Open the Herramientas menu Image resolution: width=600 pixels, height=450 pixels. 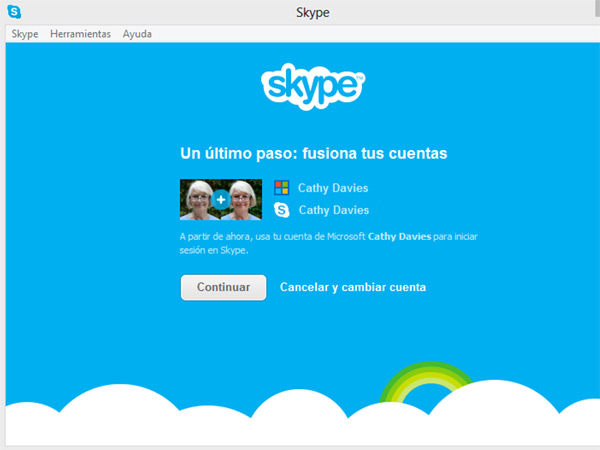(x=80, y=34)
